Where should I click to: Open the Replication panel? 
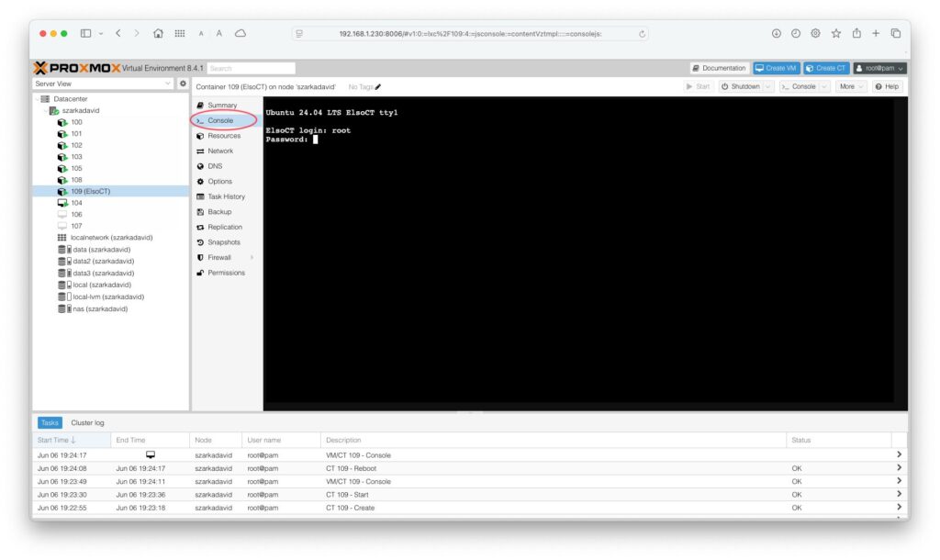[226, 228]
